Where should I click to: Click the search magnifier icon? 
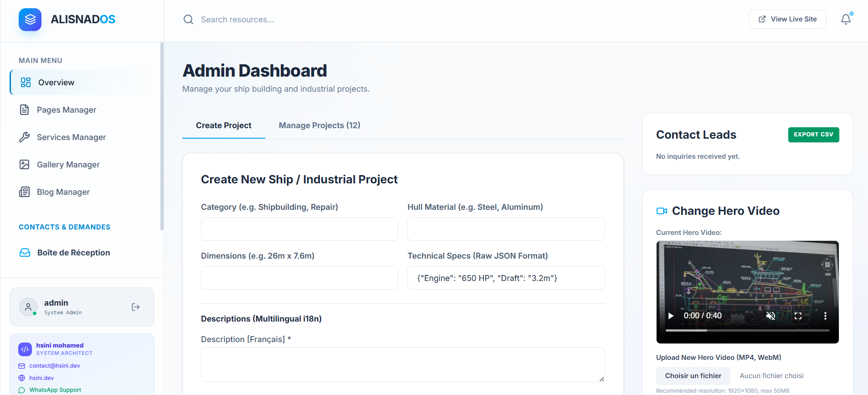[x=188, y=20]
